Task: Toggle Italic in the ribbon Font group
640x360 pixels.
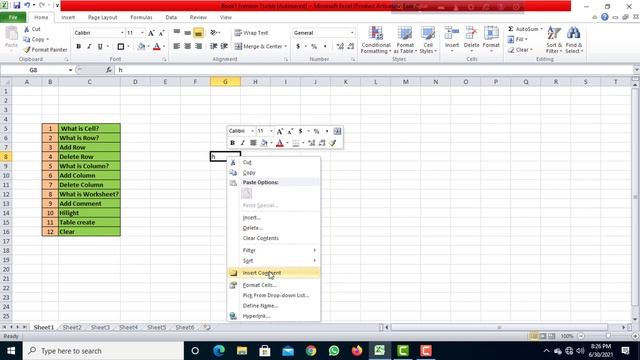Action: tap(89, 47)
